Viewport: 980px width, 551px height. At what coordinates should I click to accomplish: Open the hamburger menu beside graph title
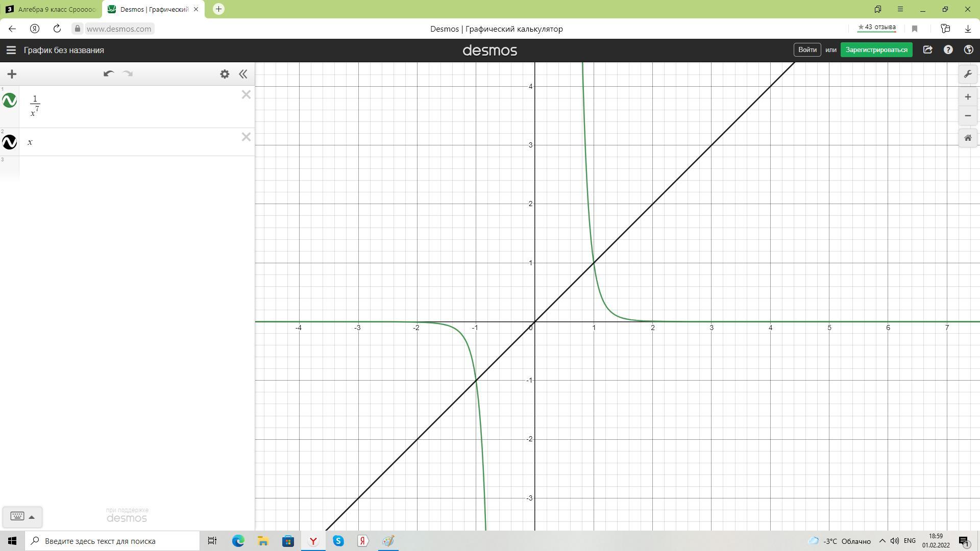point(11,50)
